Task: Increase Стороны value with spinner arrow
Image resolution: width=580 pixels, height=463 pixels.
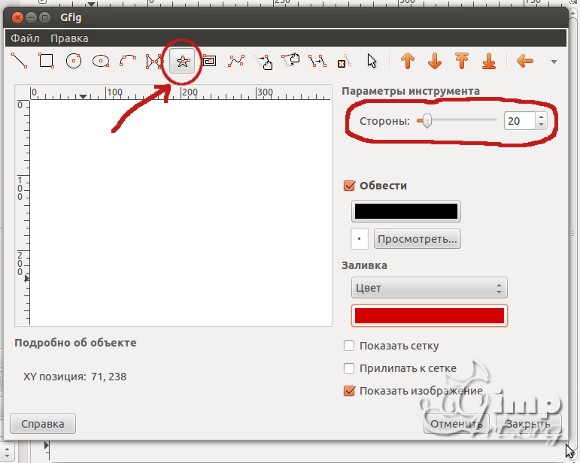Action: pyautogui.click(x=541, y=117)
